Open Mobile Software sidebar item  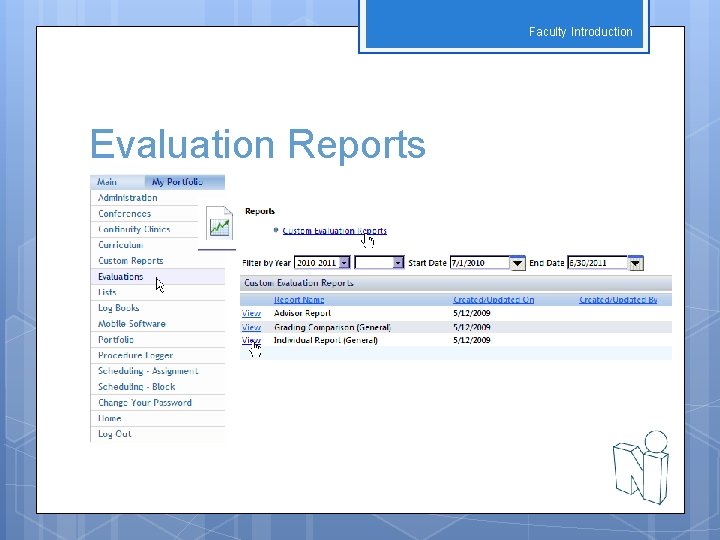[x=132, y=324]
